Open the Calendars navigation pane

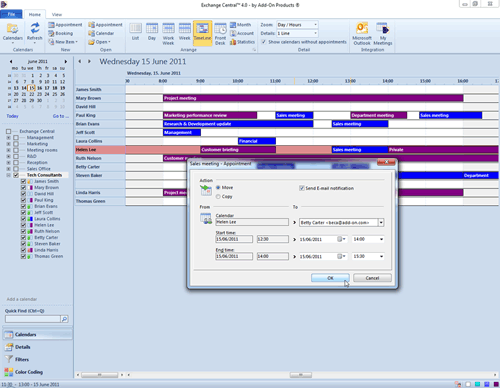point(38,334)
